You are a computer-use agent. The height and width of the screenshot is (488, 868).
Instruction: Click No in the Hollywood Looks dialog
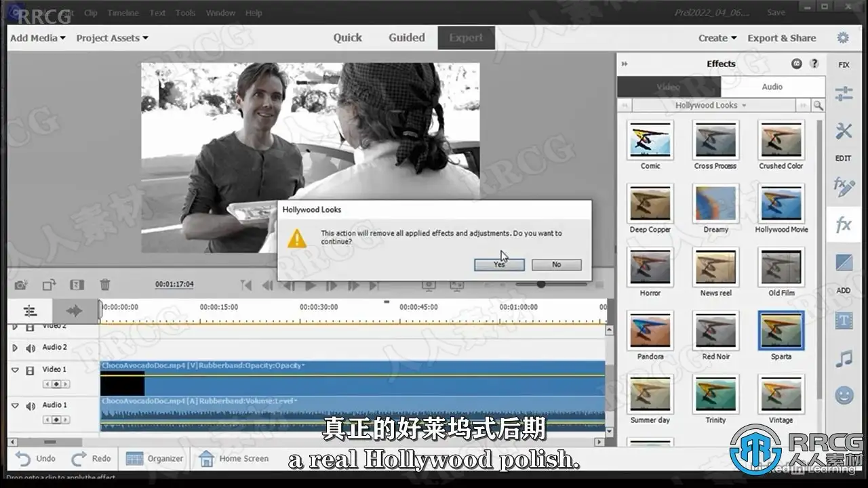tap(557, 264)
